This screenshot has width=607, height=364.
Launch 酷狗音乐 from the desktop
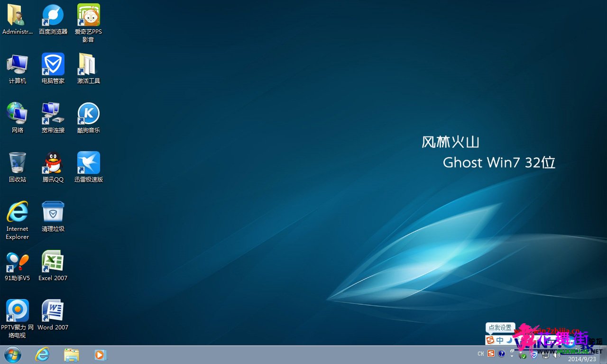tap(89, 118)
